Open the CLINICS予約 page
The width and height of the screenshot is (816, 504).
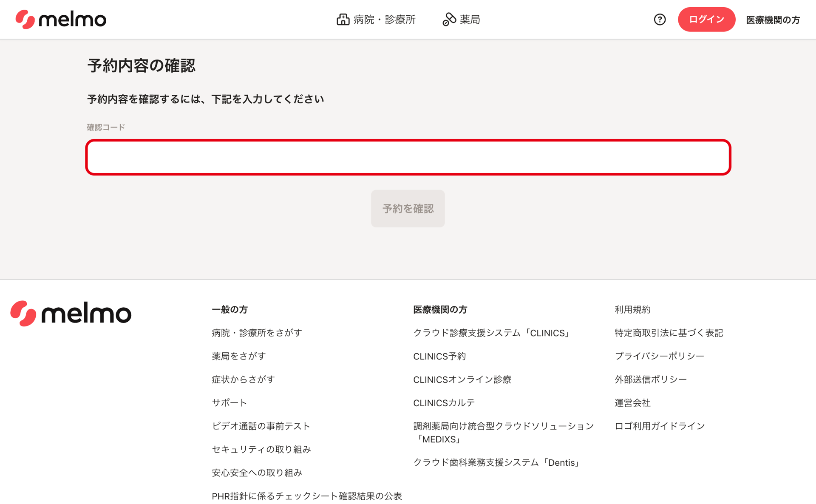pyautogui.click(x=440, y=356)
